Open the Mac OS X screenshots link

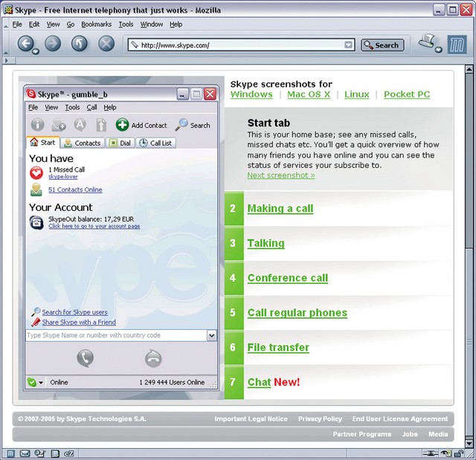pos(309,94)
